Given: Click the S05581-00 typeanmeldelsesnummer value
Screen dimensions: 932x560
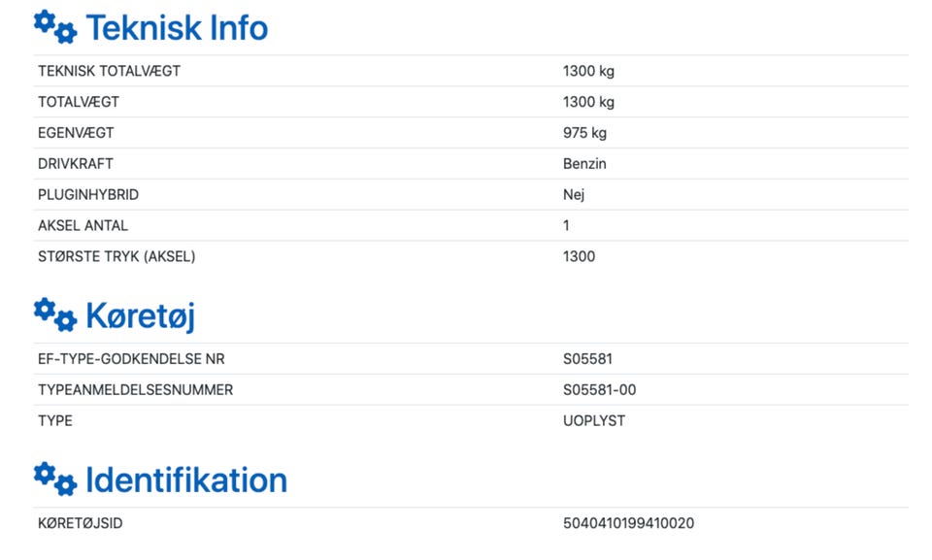Looking at the screenshot, I should pos(599,390).
